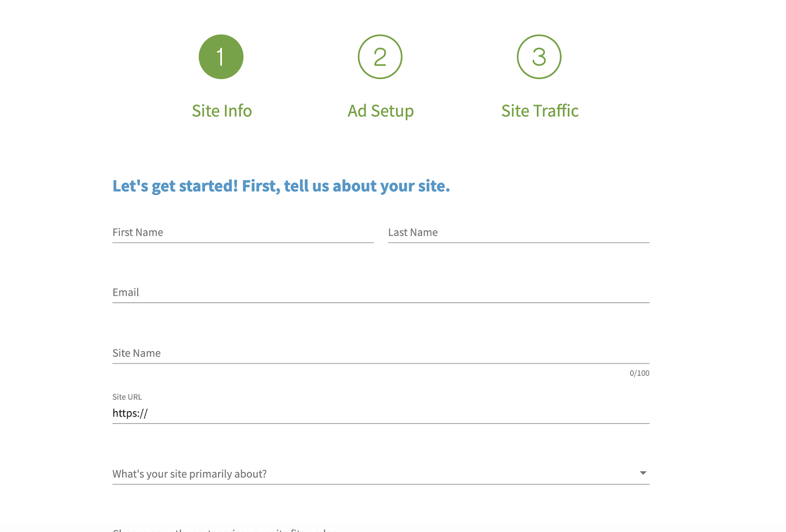Screen dimensions: 786x532
Task: Switch to the Ad Setup step
Action: [380, 111]
